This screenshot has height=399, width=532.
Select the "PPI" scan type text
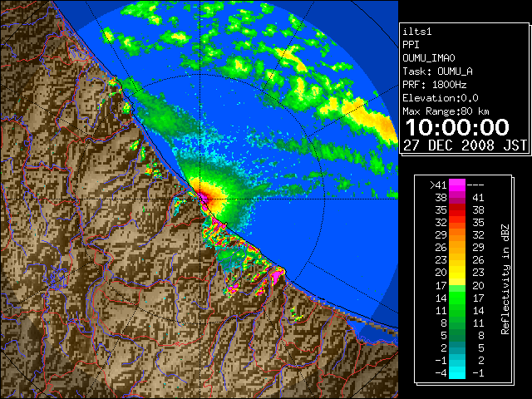(x=411, y=45)
